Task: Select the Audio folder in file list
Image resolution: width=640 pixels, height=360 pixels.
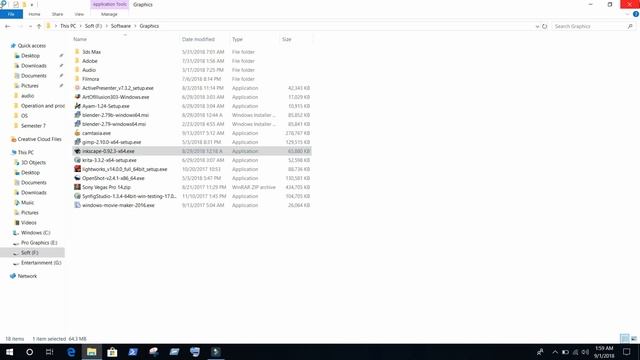Action: [89, 70]
